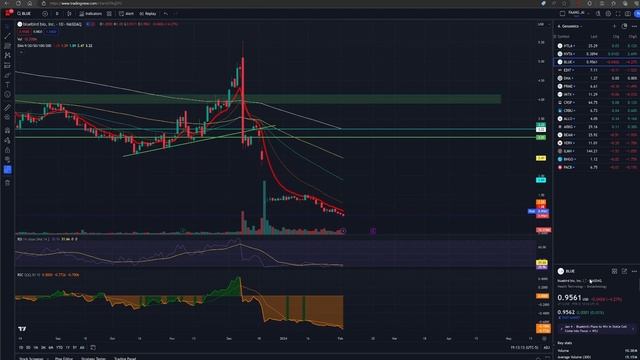Open Bluebird news headline in details panel
Viewport: 640px width, 360px height.
pyautogui.click(x=596, y=329)
